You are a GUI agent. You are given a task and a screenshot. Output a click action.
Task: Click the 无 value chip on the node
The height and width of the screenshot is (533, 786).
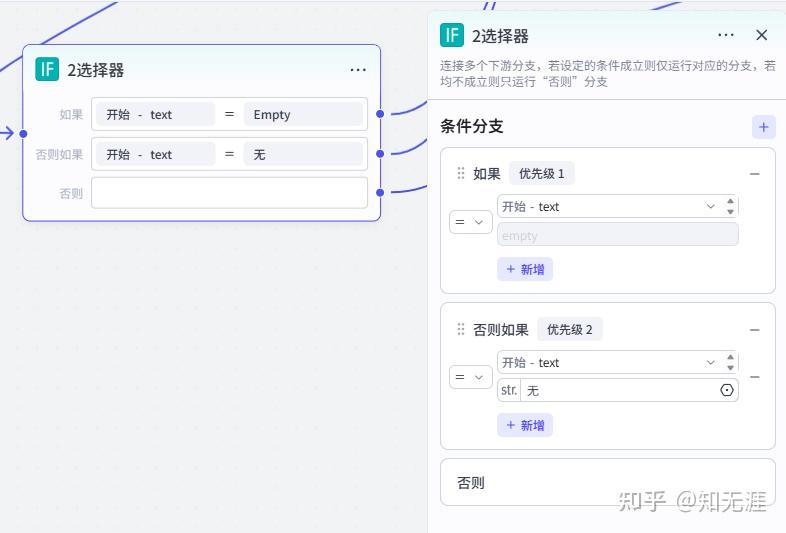point(303,154)
